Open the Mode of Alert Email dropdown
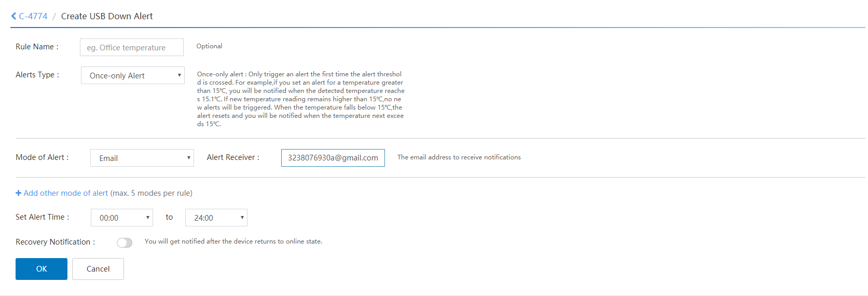Viewport: 868px width, 296px height. tap(142, 158)
